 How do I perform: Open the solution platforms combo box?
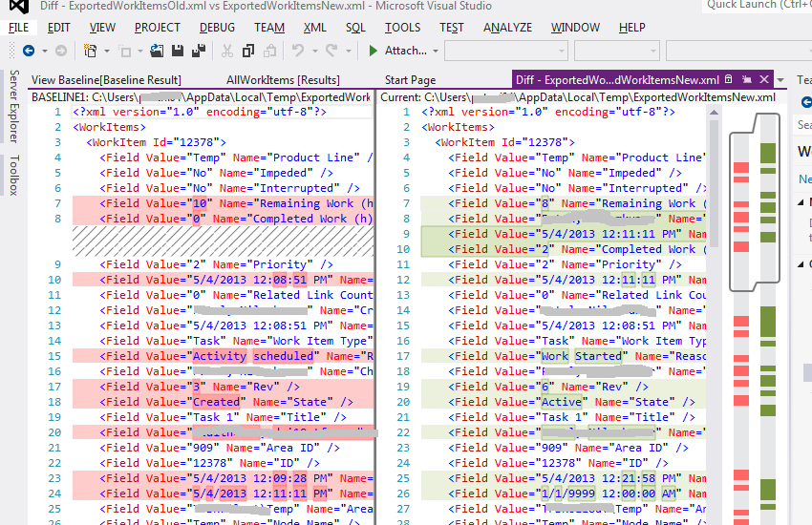(x=617, y=51)
